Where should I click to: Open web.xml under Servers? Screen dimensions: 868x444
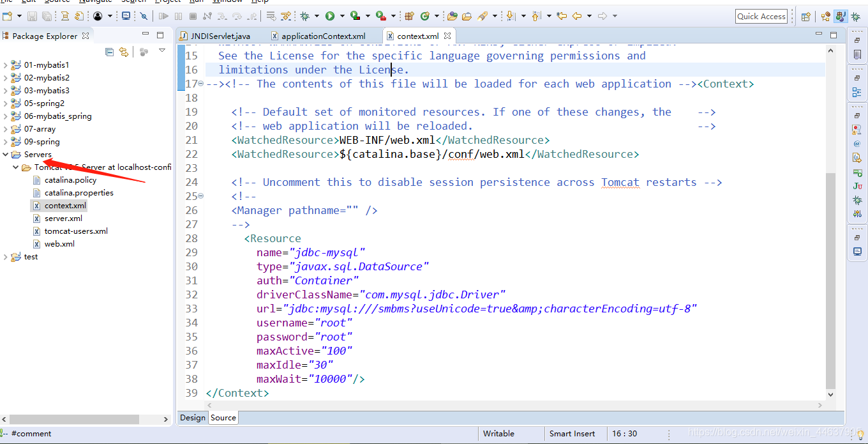[59, 244]
